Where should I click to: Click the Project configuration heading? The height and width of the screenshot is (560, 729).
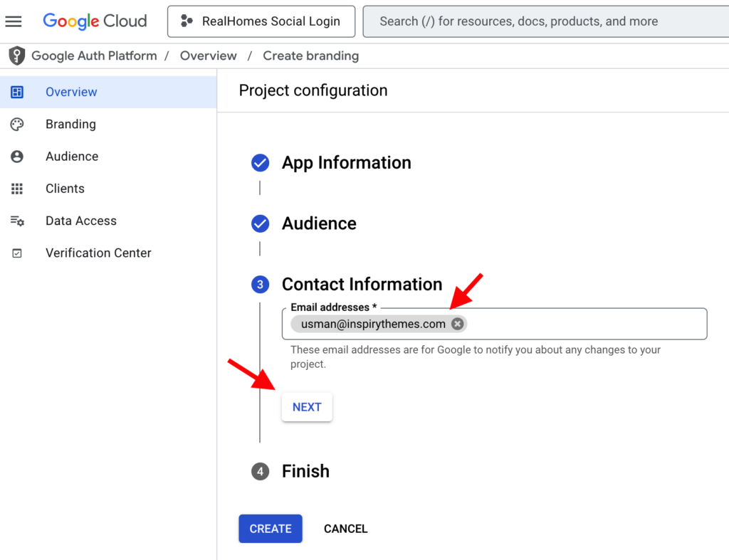click(x=313, y=90)
